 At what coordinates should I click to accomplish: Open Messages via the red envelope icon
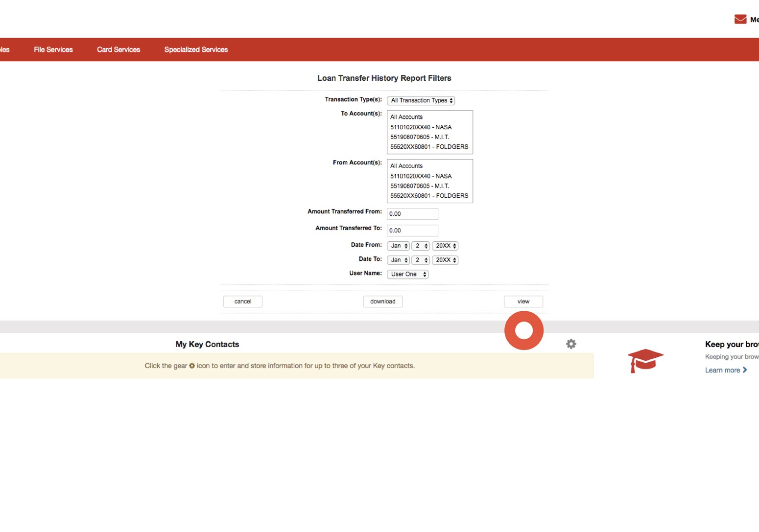[739, 19]
